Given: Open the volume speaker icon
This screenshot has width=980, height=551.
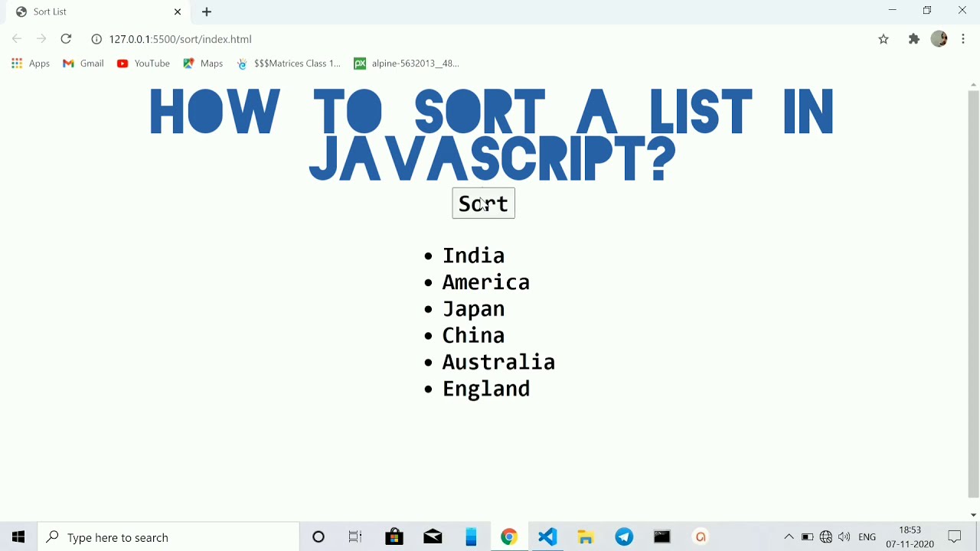Looking at the screenshot, I should [x=844, y=537].
